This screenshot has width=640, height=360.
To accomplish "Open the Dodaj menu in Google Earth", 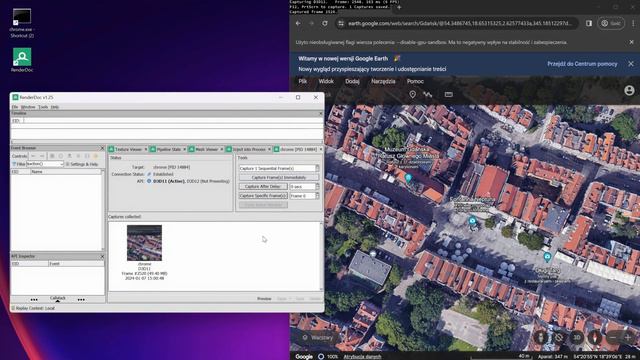I will [352, 81].
